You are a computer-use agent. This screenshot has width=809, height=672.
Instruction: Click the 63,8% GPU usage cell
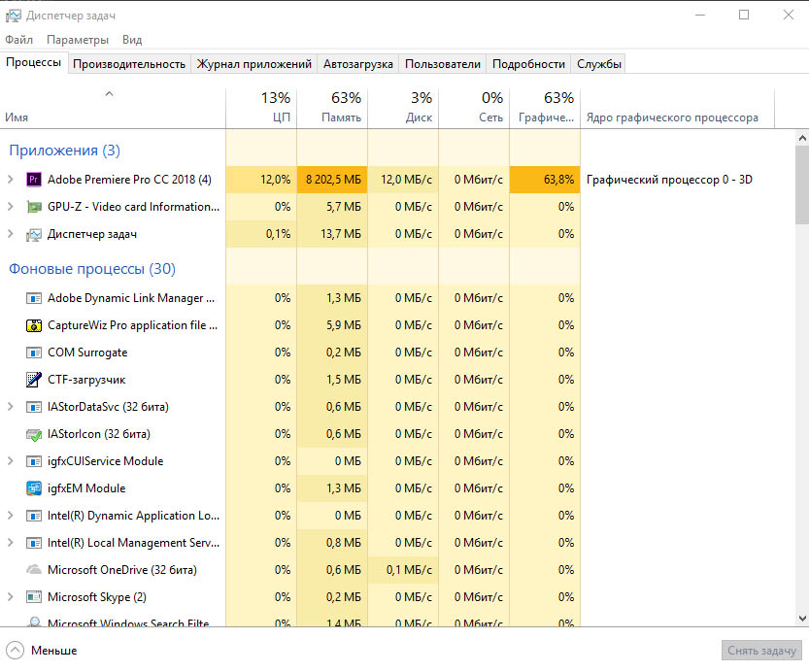tap(545, 180)
